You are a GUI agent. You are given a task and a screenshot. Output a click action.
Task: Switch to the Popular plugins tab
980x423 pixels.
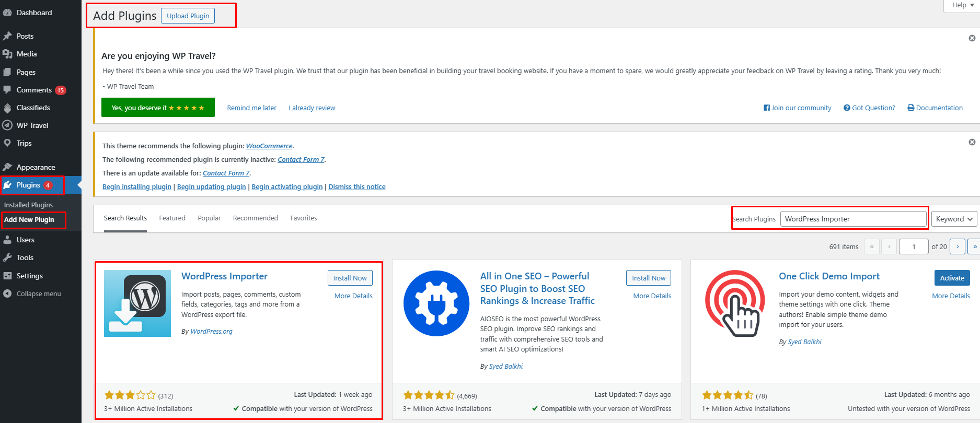tap(209, 218)
